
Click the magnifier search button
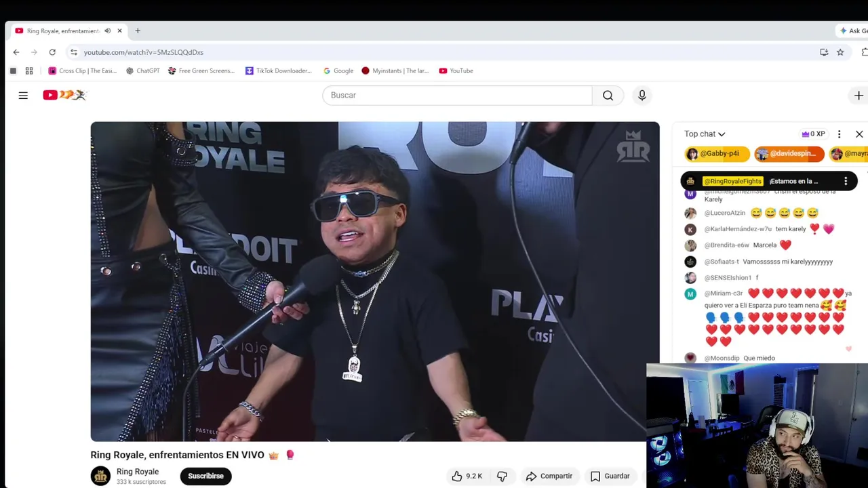(x=608, y=96)
